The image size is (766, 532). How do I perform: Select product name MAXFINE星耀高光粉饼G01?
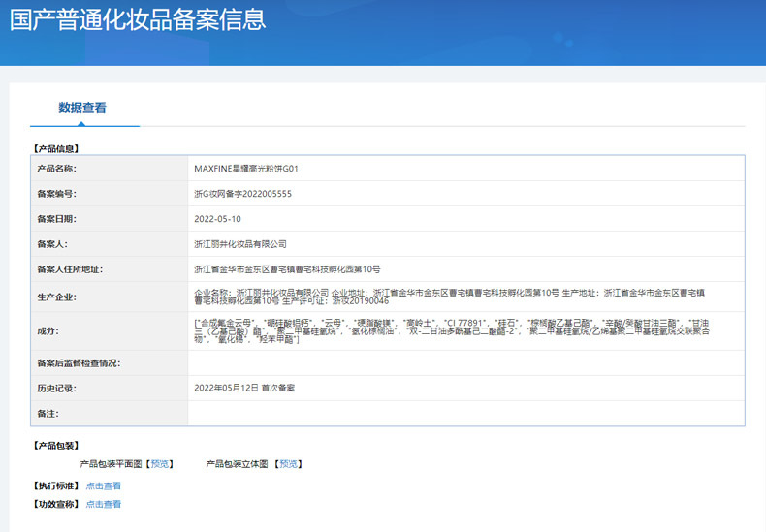[x=246, y=169]
